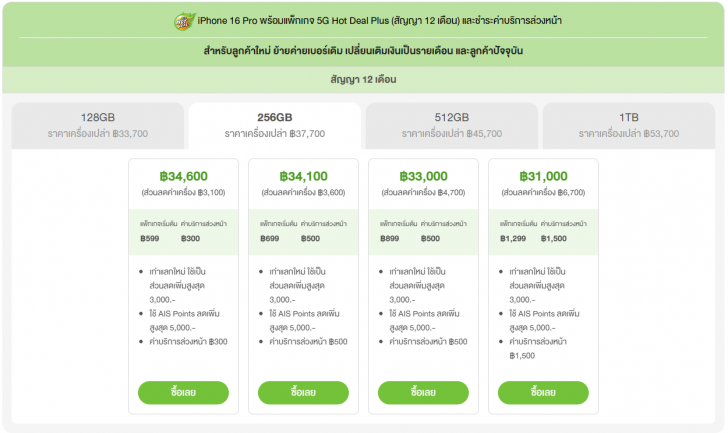Click the ฿3,100 device discount text
The height and width of the screenshot is (433, 728).
(183, 192)
